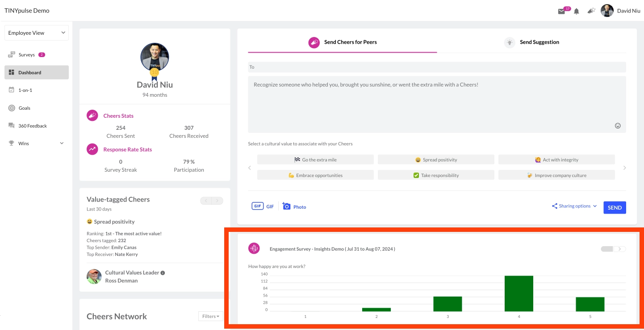Viewport: 644px width, 330px height.
Task: Click the SEND button
Action: 615,207
